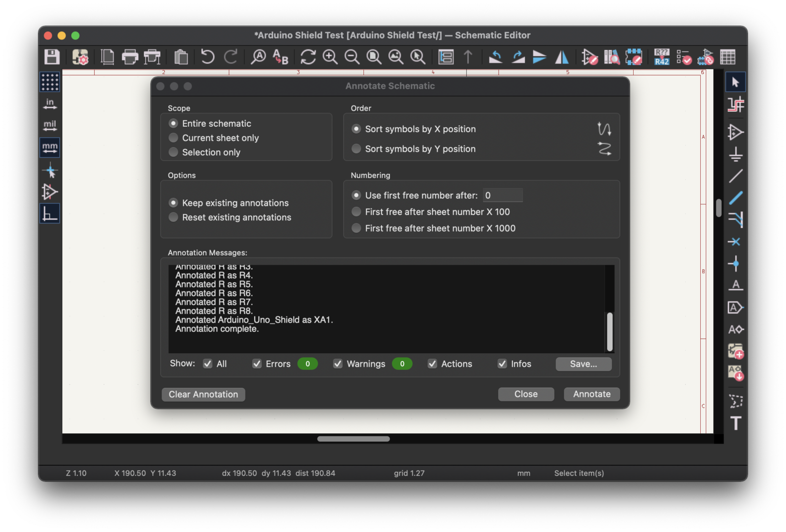The image size is (786, 532).
Task: Select the Add Power Symbol tool
Action: pyautogui.click(x=735, y=154)
